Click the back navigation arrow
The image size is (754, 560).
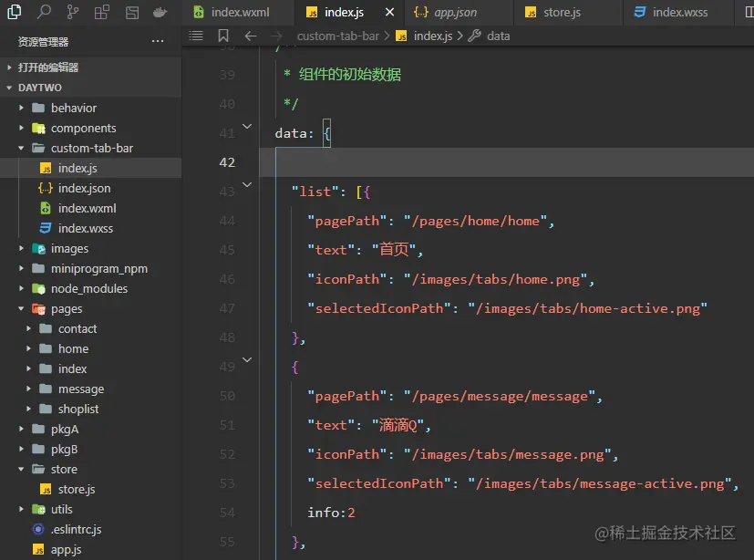click(251, 36)
